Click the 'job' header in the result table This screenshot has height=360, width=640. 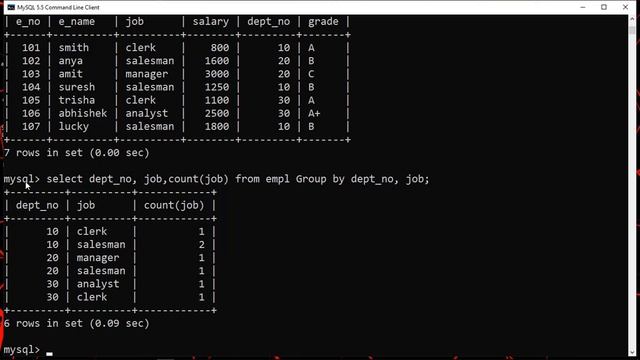point(86,205)
